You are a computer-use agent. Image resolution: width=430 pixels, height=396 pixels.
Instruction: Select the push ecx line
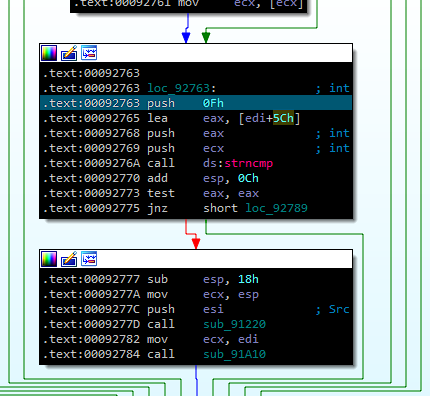pos(196,148)
